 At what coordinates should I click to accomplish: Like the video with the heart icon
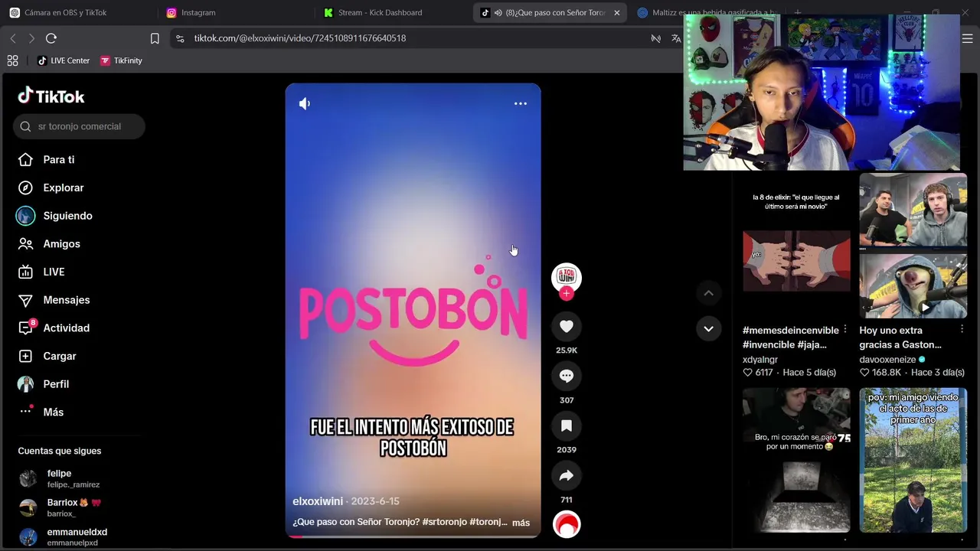[x=567, y=327]
